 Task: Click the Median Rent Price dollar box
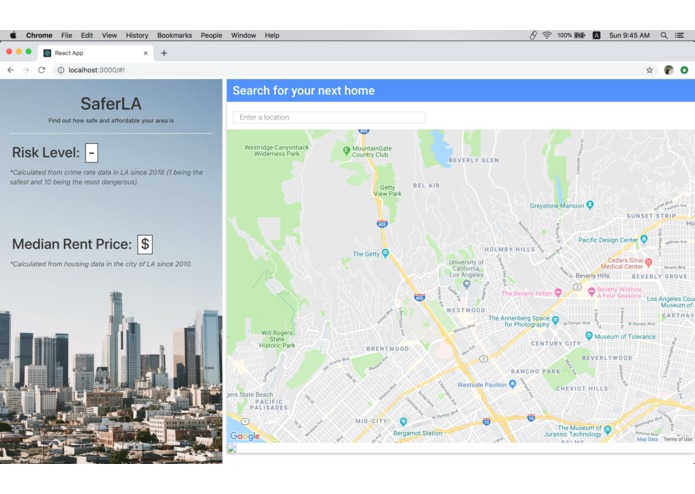click(x=145, y=244)
